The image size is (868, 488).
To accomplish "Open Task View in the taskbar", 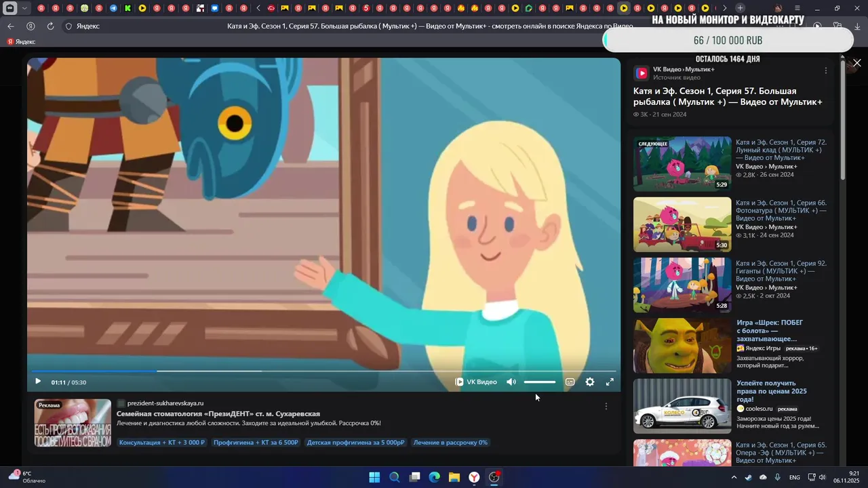I will point(414,477).
